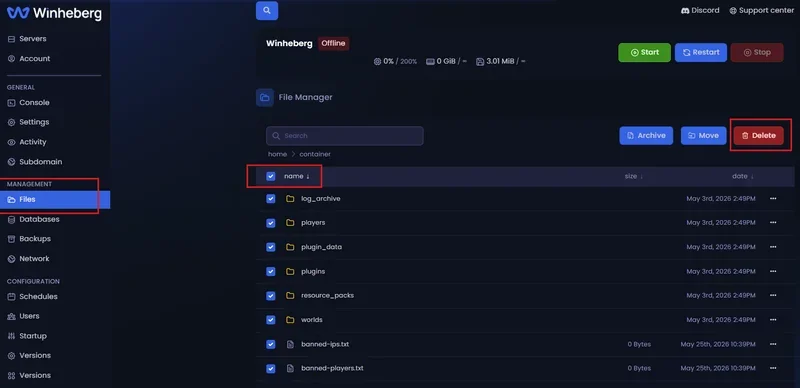
Task: Uncheck the banned-ips.txt checkbox
Action: [x=271, y=345]
